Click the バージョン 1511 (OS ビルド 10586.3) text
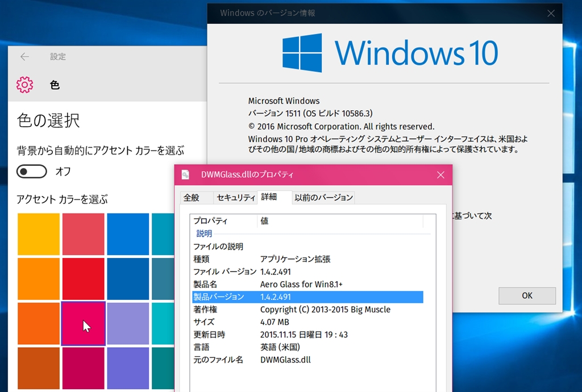This screenshot has height=392, width=582. [310, 114]
